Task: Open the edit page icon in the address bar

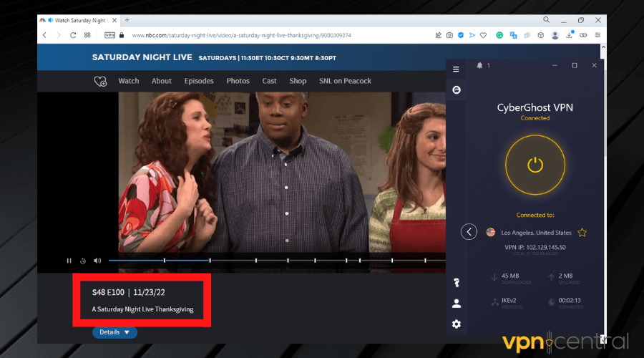Action: 439,35
